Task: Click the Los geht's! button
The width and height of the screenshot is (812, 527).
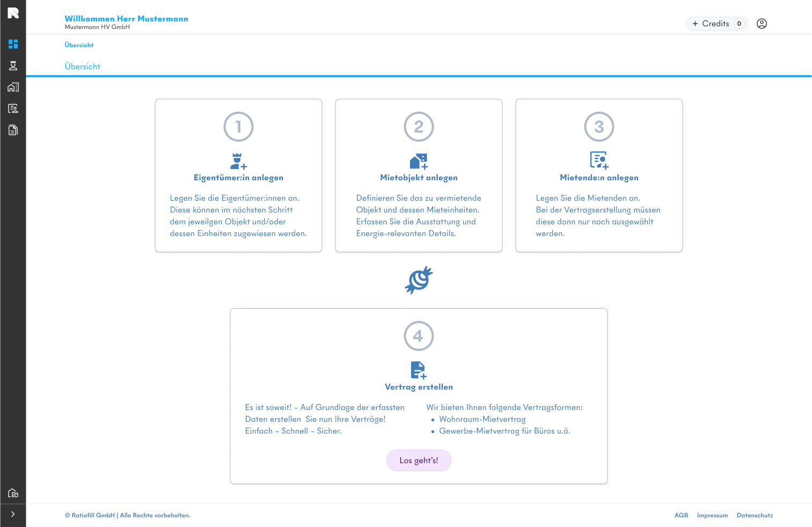Action: pyautogui.click(x=419, y=460)
